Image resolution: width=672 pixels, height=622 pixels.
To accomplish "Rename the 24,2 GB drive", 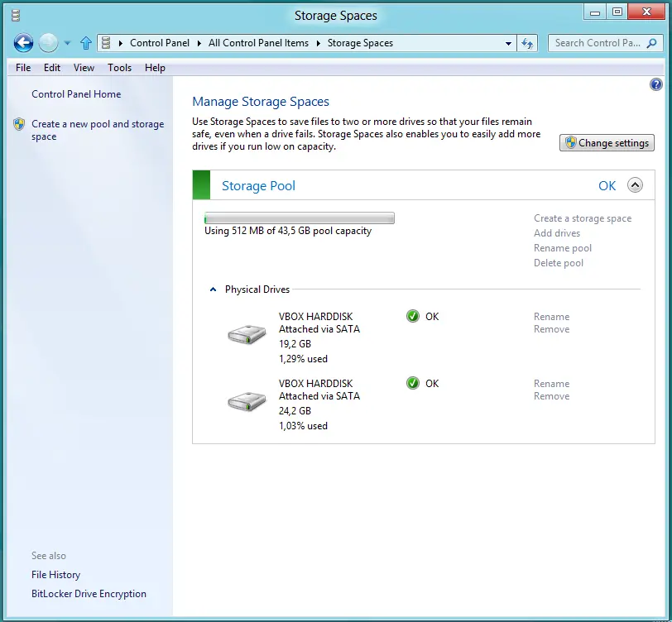I will pos(551,384).
